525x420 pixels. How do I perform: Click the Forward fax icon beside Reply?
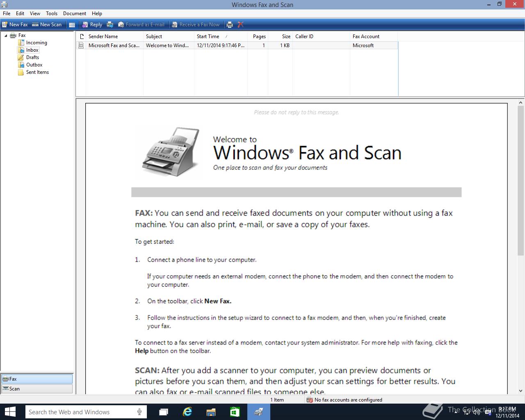pos(110,25)
